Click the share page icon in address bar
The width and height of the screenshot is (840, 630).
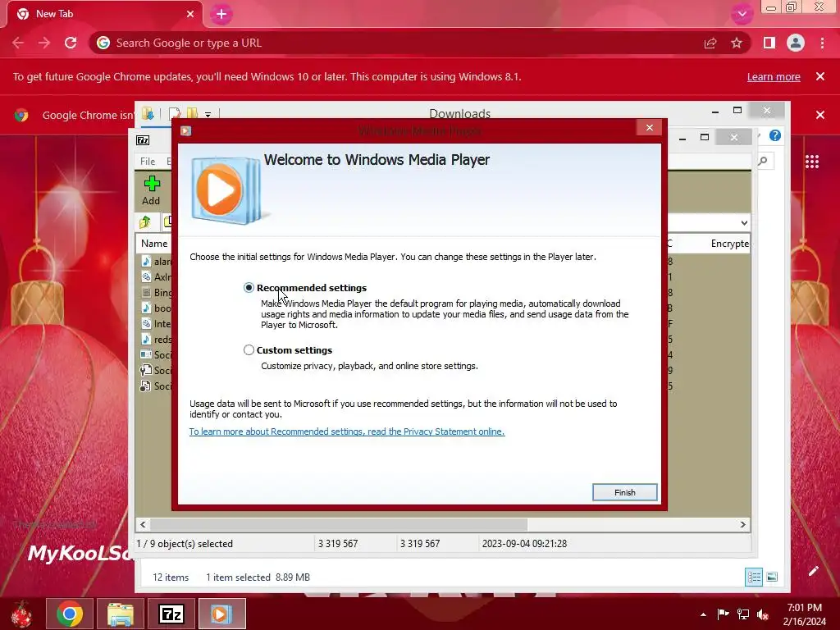click(710, 43)
